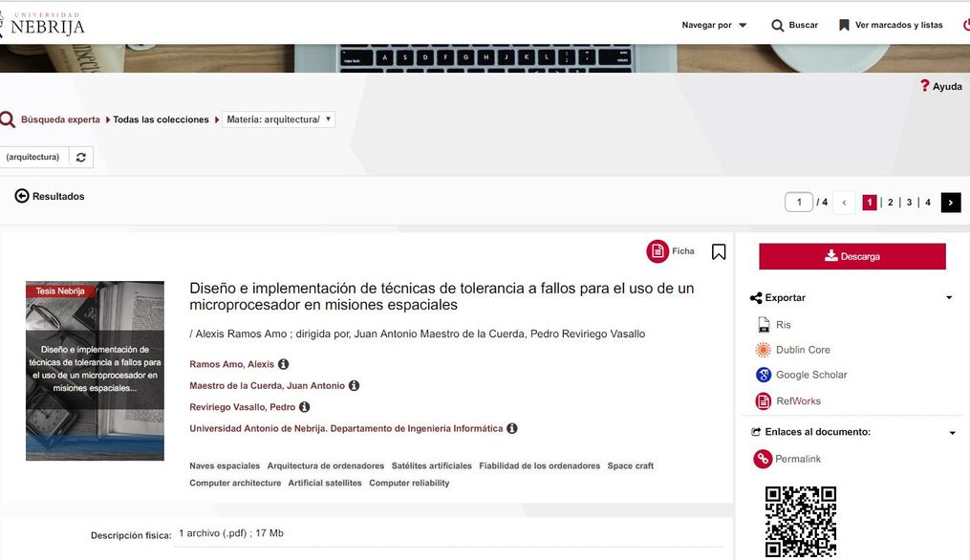
Task: Bookmark this thesis record
Action: pyautogui.click(x=719, y=252)
